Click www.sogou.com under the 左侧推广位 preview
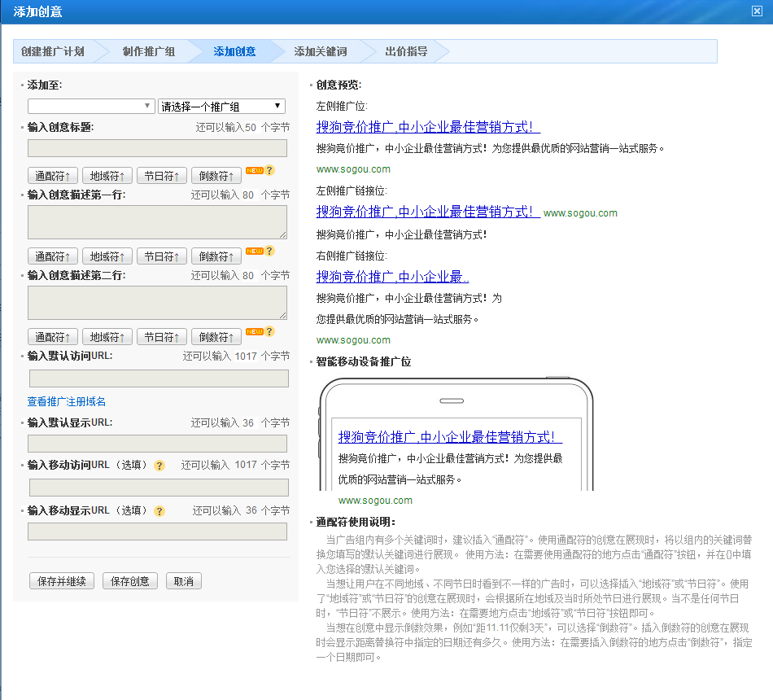This screenshot has height=700, width=773. tap(353, 169)
